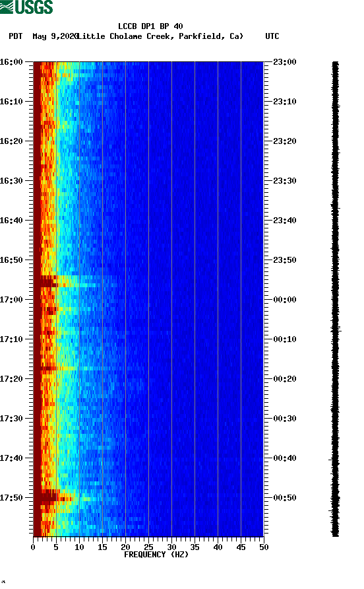The height and width of the screenshot is (589, 364).
Task: Click the '25' frequency axis tick label
Action: click(148, 547)
